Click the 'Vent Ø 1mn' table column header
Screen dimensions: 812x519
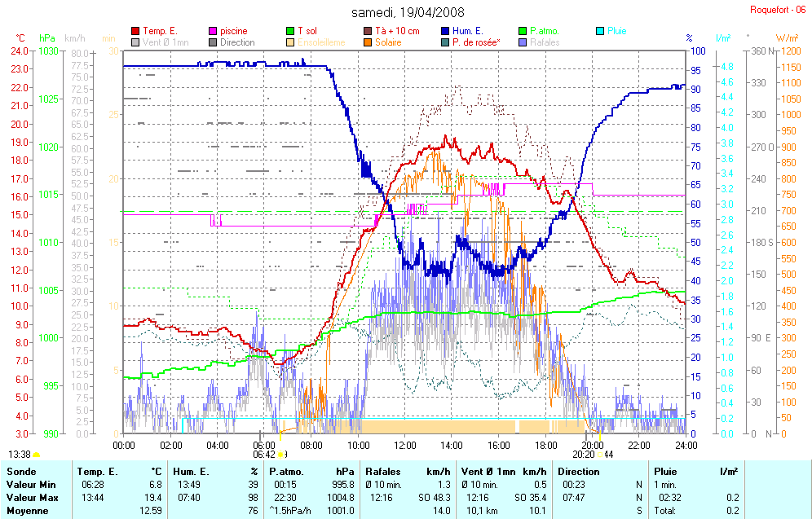(488, 472)
